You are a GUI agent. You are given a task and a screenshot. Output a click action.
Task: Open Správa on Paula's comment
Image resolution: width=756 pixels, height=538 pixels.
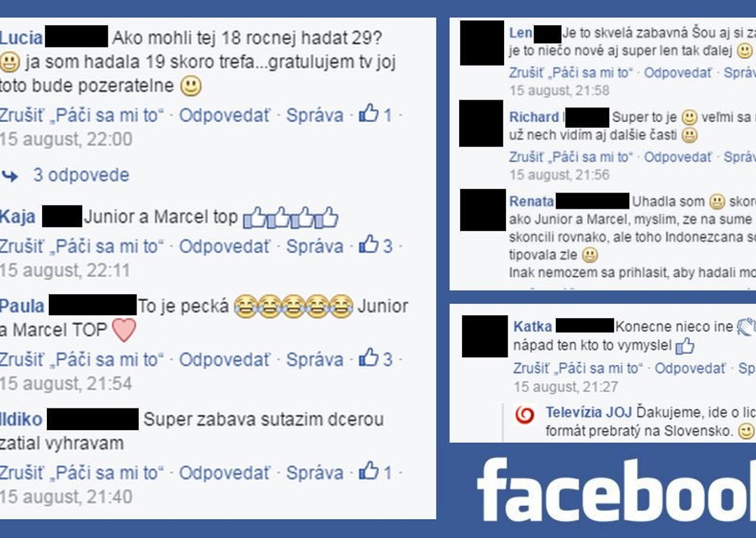(x=315, y=359)
